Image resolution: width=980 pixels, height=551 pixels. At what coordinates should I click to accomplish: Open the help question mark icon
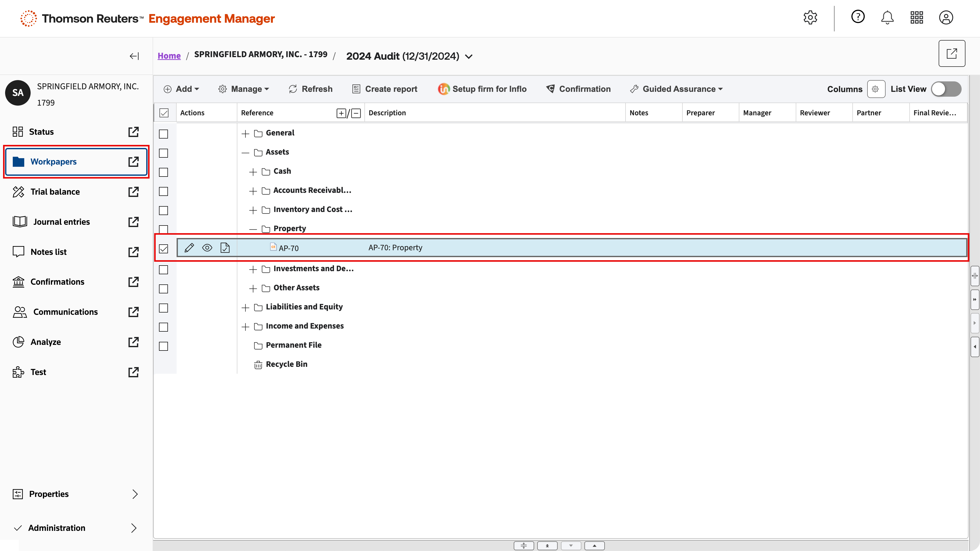[x=858, y=17]
